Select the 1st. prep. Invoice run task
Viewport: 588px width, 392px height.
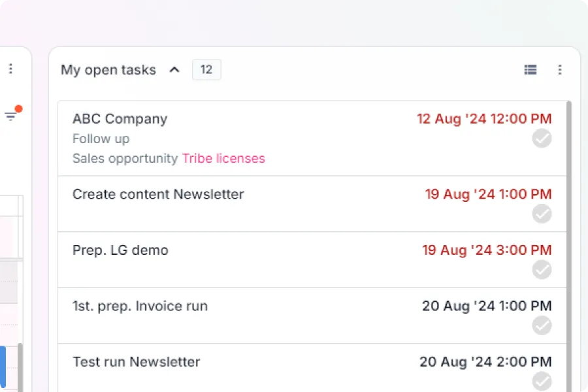point(312,316)
